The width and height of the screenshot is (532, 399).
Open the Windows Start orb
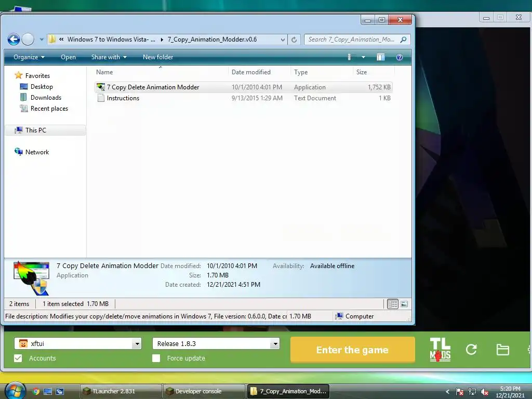[15, 390]
